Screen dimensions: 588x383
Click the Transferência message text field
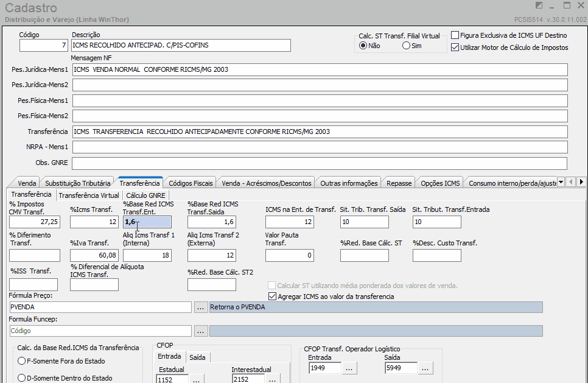pyautogui.click(x=320, y=132)
